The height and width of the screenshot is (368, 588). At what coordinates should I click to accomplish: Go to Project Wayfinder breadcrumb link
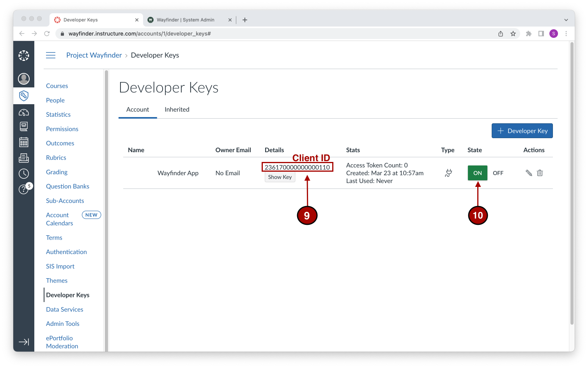(94, 55)
